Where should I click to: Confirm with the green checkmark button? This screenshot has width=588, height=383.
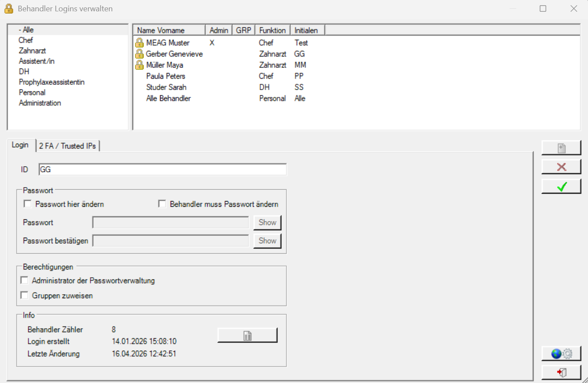[561, 186]
